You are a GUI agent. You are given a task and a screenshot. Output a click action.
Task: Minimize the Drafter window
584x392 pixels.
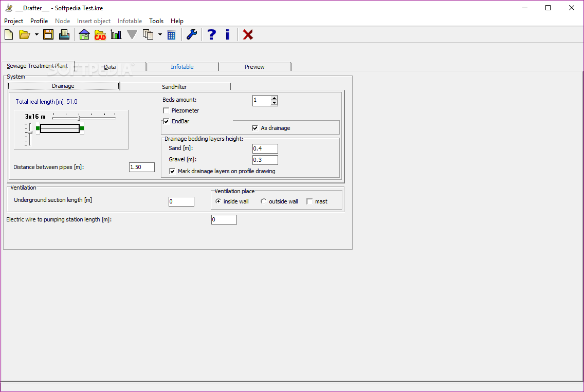(x=525, y=8)
